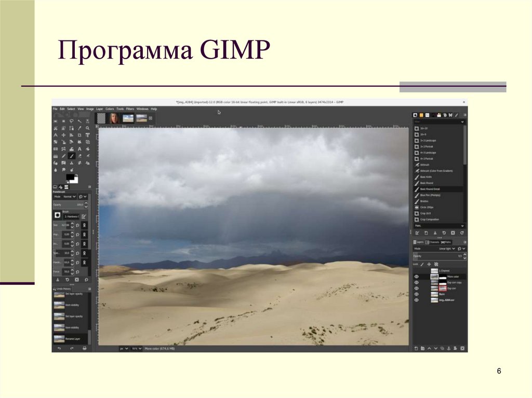
Task: Activate the Move tool
Action: coord(63,135)
